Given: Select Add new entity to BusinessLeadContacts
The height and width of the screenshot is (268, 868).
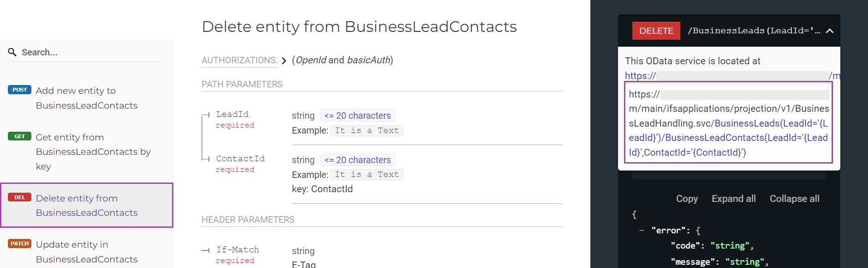Looking at the screenshot, I should click(x=75, y=97).
